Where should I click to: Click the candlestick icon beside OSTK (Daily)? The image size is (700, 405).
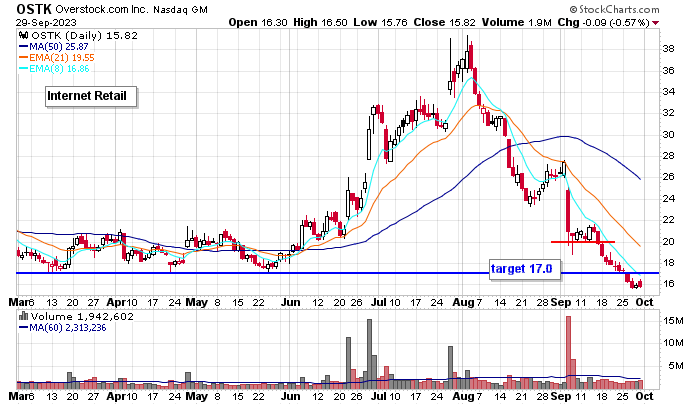tap(24, 35)
